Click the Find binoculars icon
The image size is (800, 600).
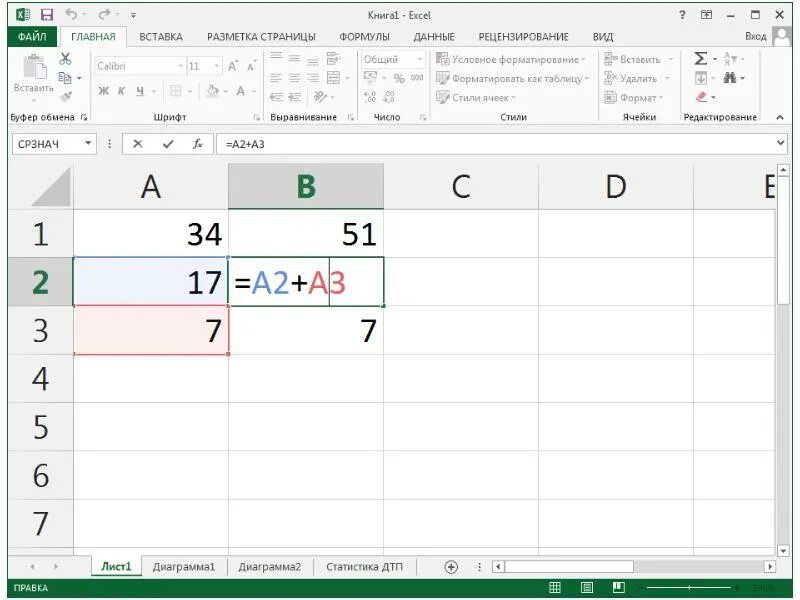[730, 78]
